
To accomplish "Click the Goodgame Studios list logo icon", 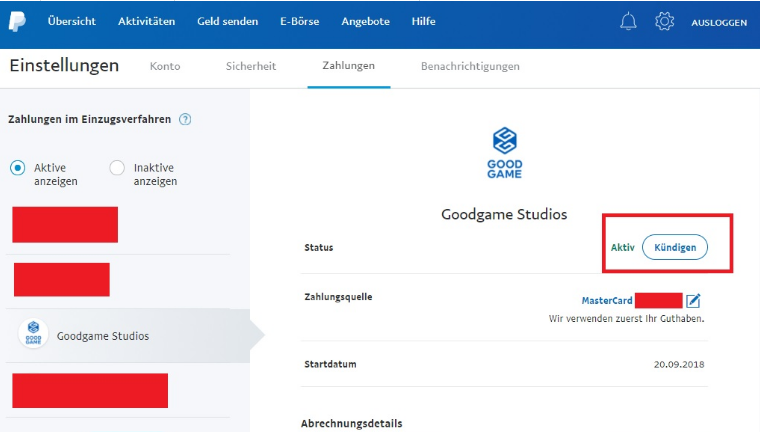I will [33, 334].
